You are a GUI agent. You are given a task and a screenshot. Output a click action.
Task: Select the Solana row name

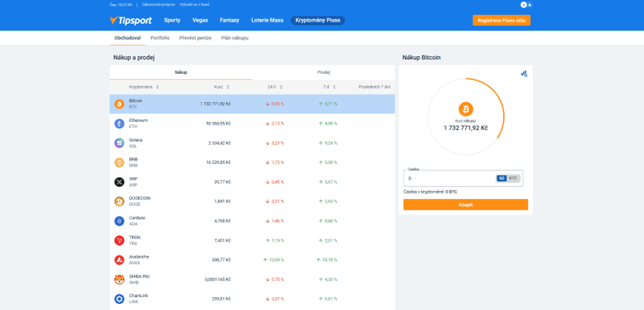(135, 140)
